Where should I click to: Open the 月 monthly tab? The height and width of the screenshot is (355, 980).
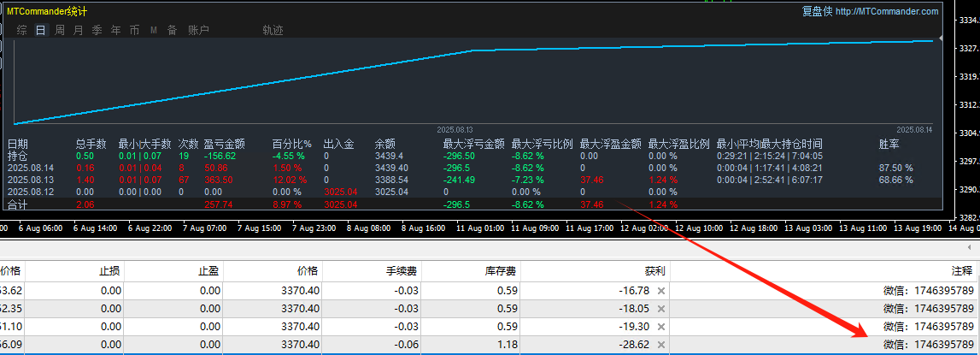click(x=78, y=30)
